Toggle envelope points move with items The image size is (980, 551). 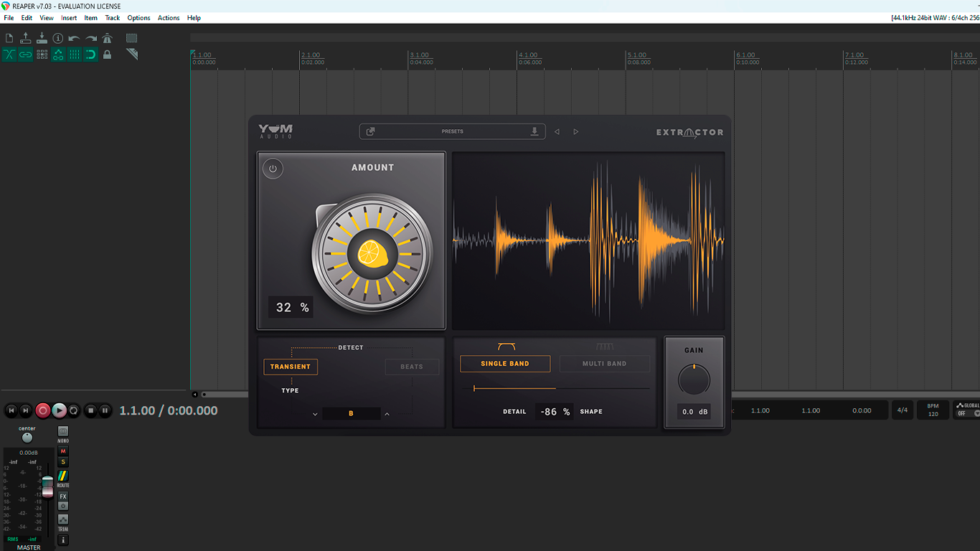[x=58, y=55]
